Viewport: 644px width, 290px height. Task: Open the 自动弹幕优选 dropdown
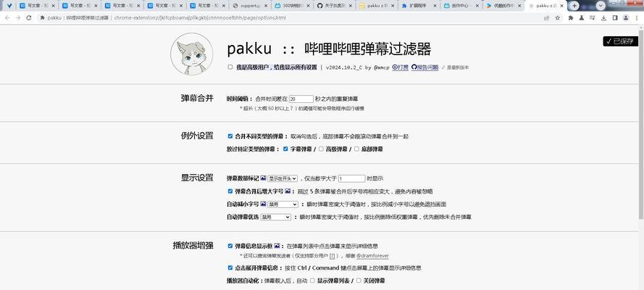pyautogui.click(x=275, y=217)
